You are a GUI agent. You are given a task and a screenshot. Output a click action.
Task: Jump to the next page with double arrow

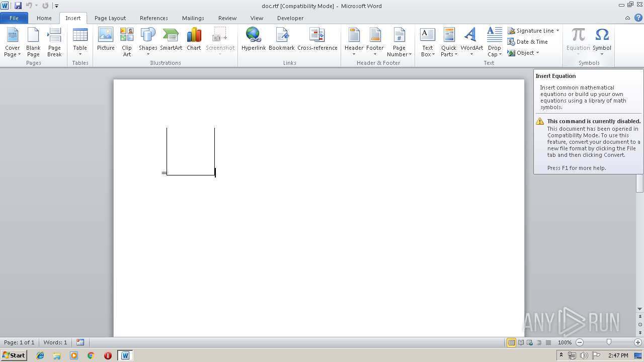click(x=640, y=332)
